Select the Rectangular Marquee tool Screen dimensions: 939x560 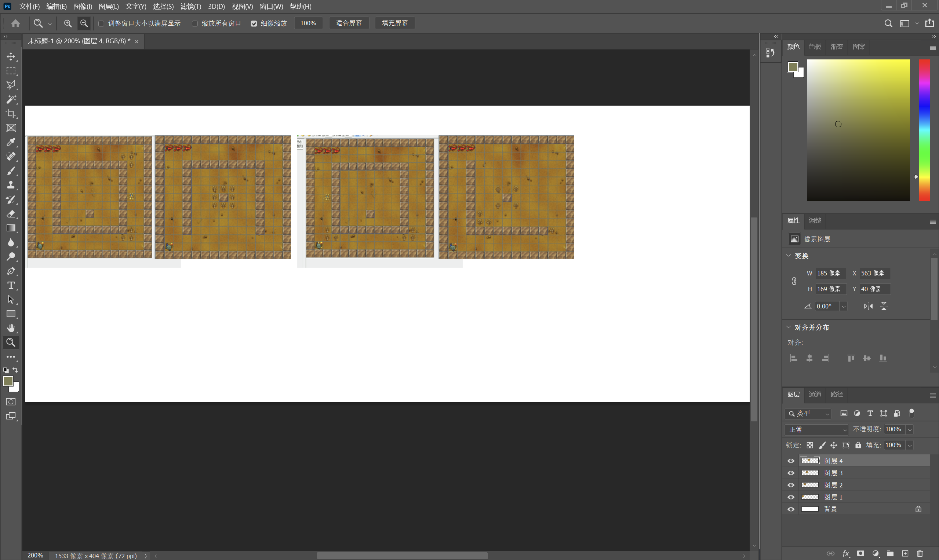(11, 71)
